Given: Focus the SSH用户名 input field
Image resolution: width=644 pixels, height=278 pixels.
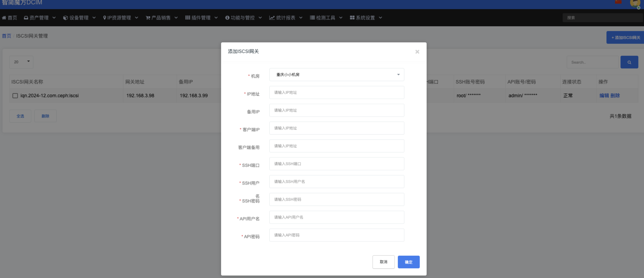Looking at the screenshot, I should (x=336, y=182).
